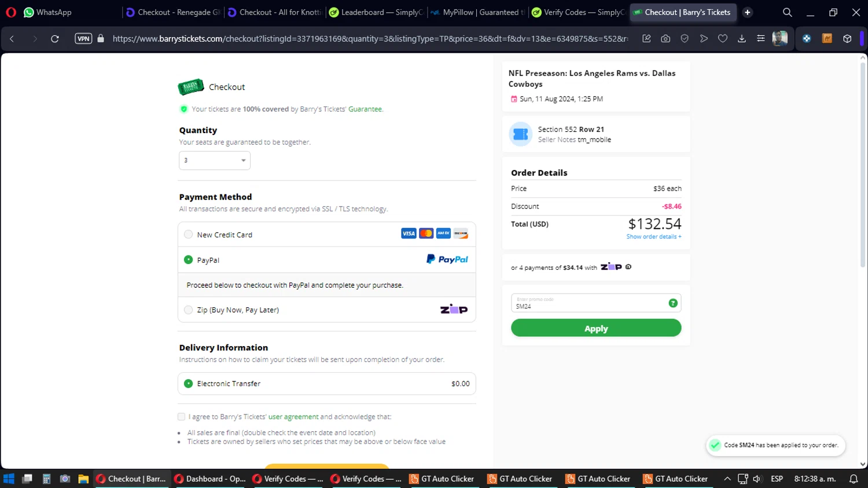
Task: Click the promo code help question mark
Action: (673, 303)
